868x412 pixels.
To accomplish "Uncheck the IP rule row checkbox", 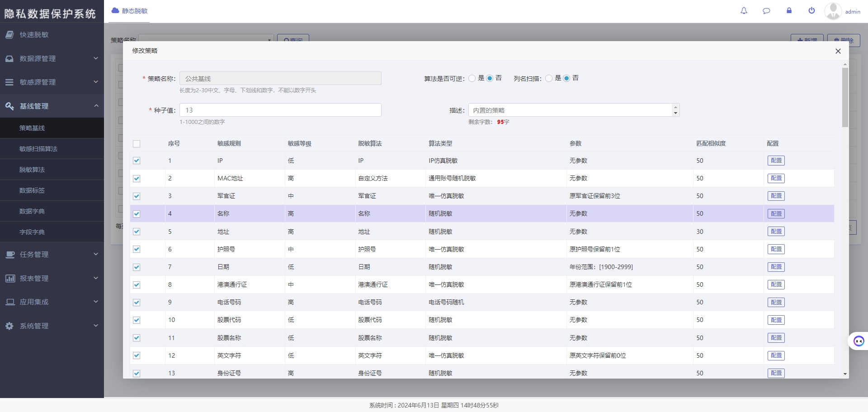I will (x=137, y=161).
